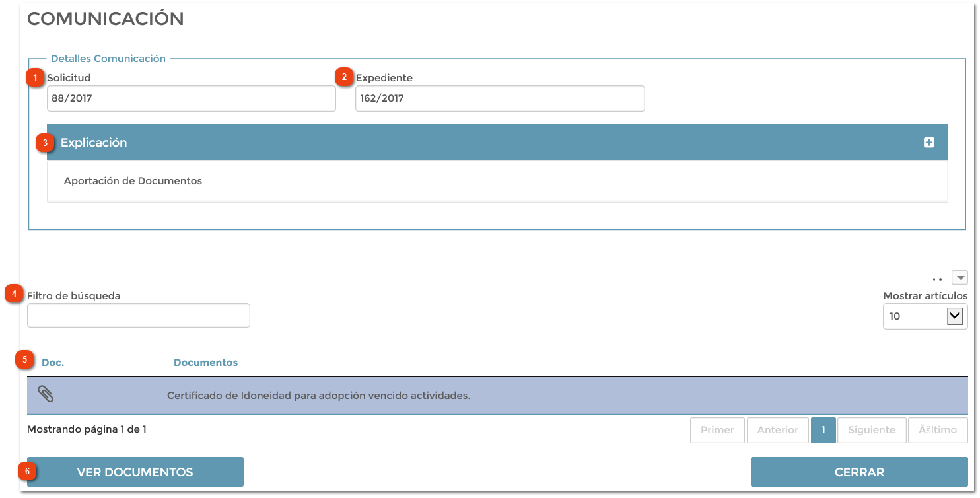This screenshot has height=498, width=980.
Task: Jump to the last page button
Action: click(x=937, y=430)
